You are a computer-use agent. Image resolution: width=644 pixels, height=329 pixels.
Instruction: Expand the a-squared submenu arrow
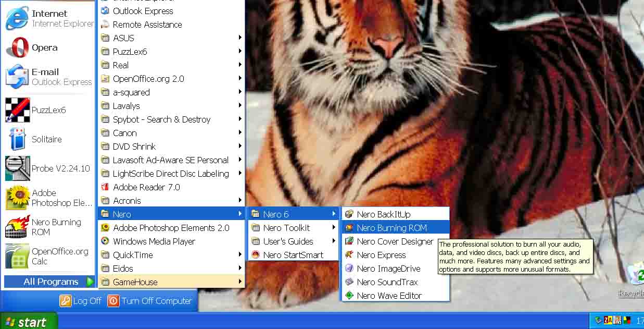240,92
